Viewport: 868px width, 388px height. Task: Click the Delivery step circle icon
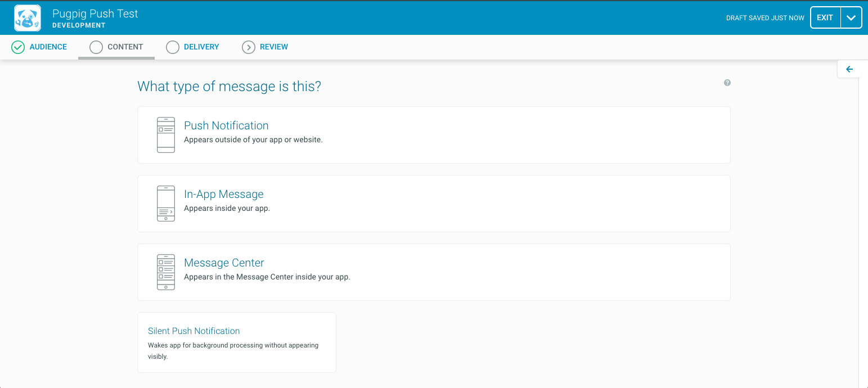point(173,47)
